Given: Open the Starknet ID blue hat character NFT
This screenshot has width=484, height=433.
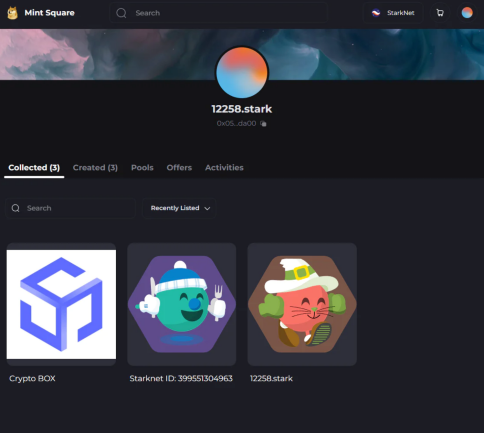Looking at the screenshot, I should (x=182, y=304).
